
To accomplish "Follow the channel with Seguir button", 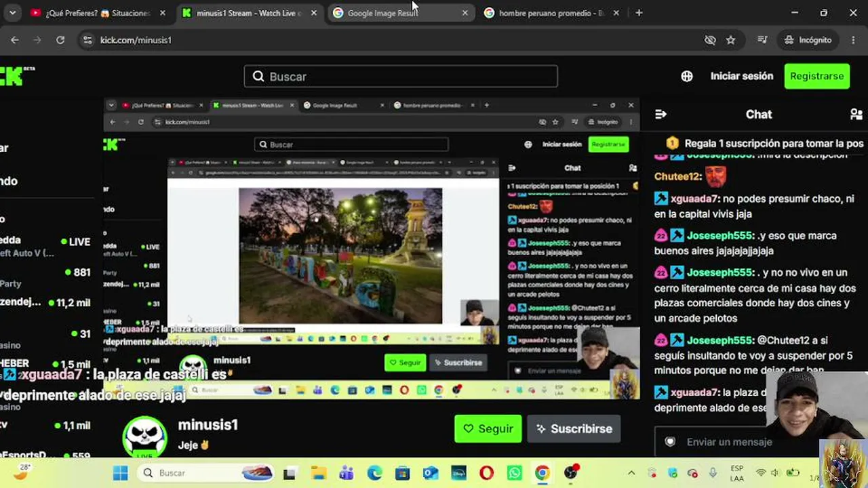I will click(x=488, y=429).
